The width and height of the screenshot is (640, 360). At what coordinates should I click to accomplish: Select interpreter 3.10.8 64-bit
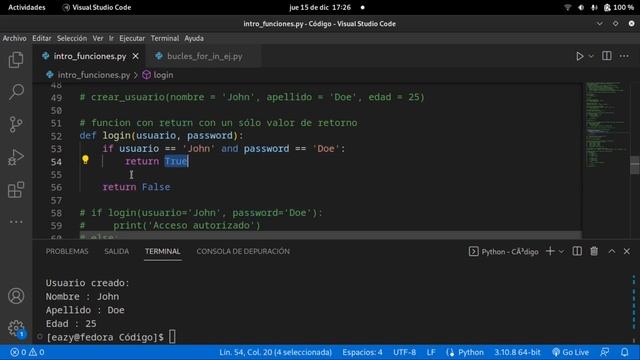click(517, 352)
